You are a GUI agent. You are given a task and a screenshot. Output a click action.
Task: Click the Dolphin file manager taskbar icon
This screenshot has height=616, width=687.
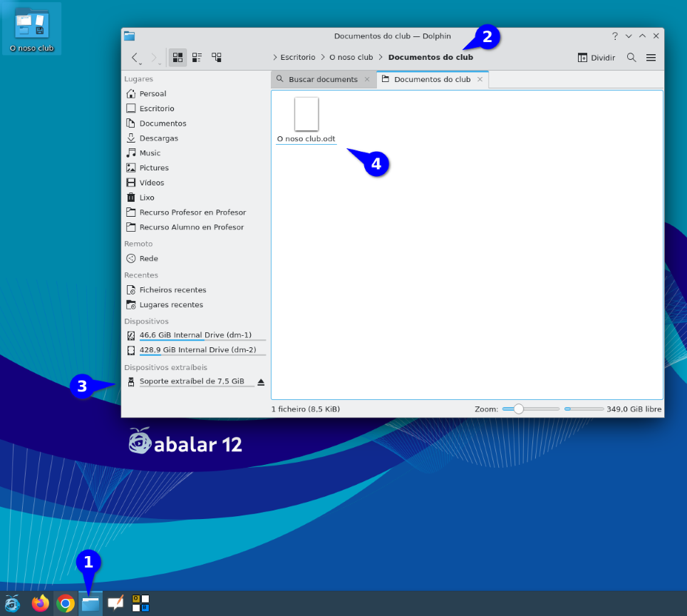[91, 604]
